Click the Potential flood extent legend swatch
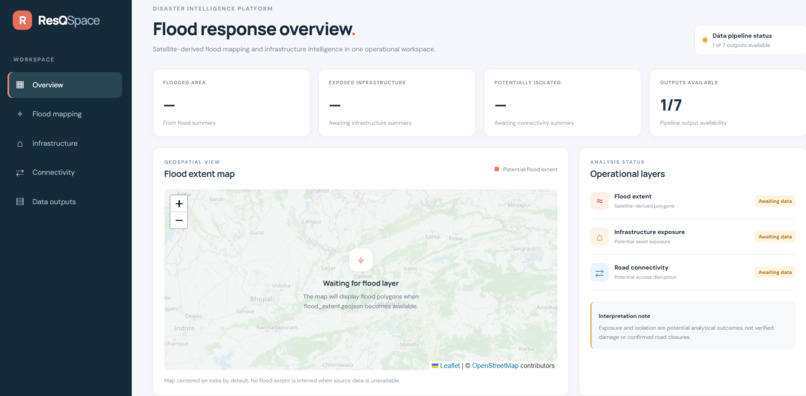This screenshot has height=396, width=806. point(497,169)
